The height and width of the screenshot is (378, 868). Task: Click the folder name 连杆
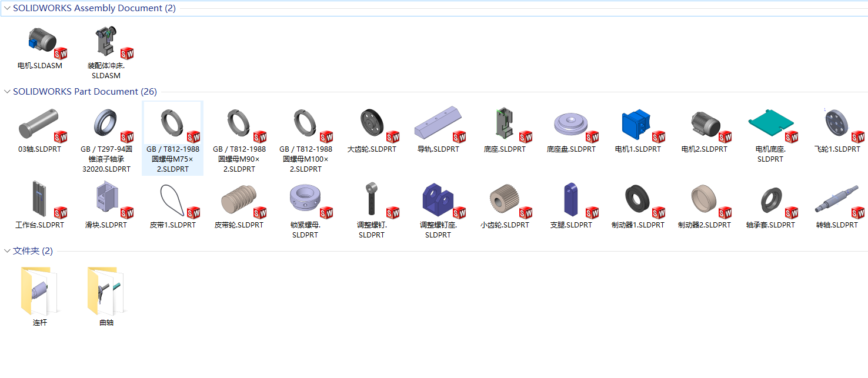[x=39, y=322]
